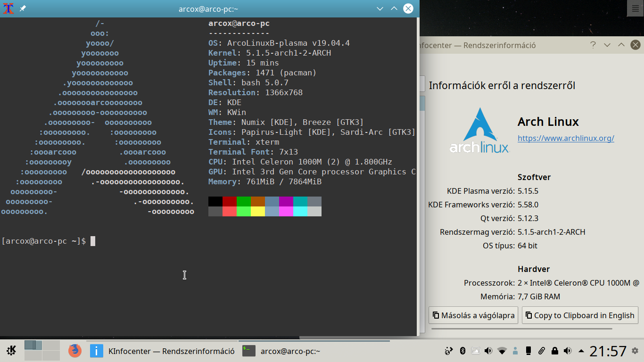Switch to the KInfocenter taskbar entry
Screen dimensions: 644x362
point(162,351)
